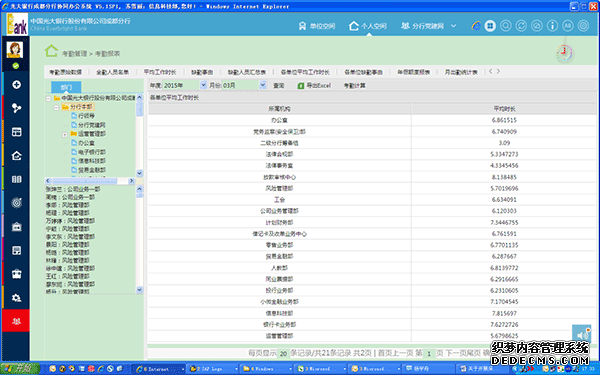Click the cloud icon in header
The width and height of the screenshot is (600, 375).
(537, 26)
